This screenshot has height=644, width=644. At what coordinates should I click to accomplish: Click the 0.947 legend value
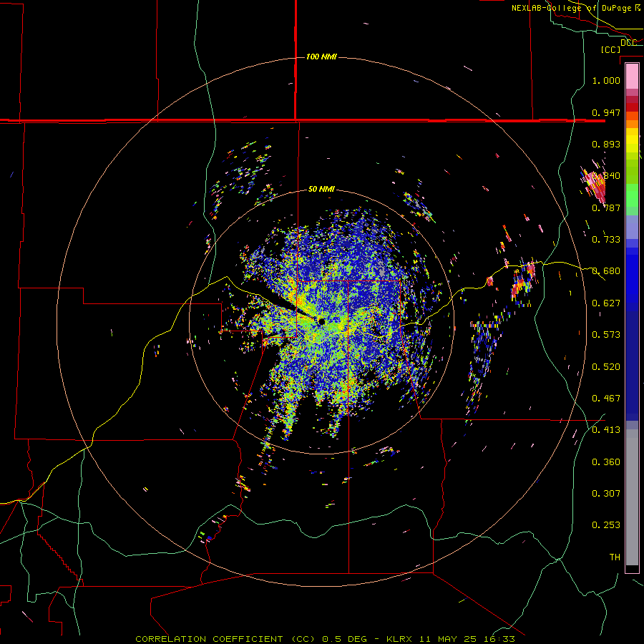pos(606,112)
